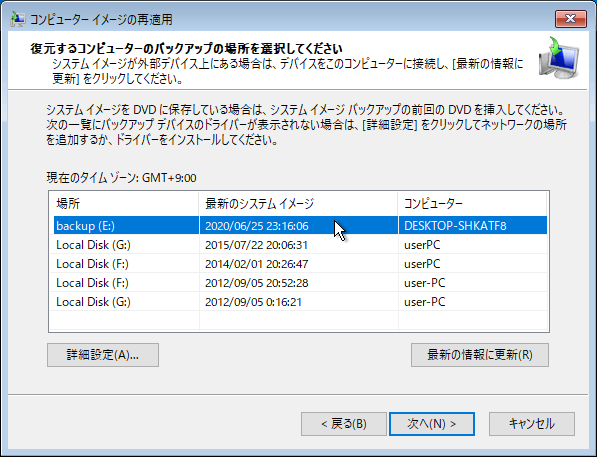
Task: Click the キャンセル button
Action: [532, 424]
